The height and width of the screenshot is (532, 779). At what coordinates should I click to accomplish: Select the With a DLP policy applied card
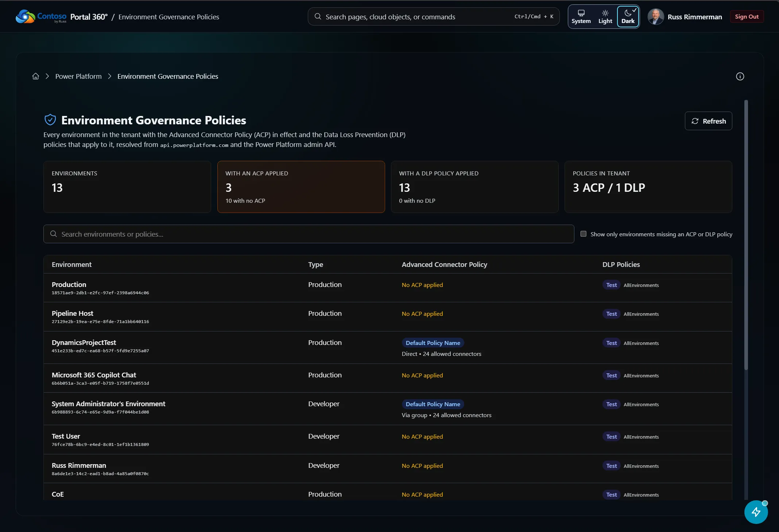click(x=474, y=187)
